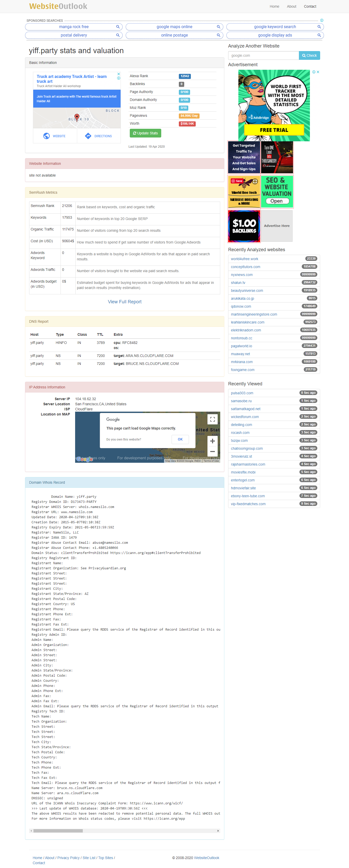The width and height of the screenshot is (349, 868).
Task: Click whois scrollbar right arrow
Action: click(218, 831)
